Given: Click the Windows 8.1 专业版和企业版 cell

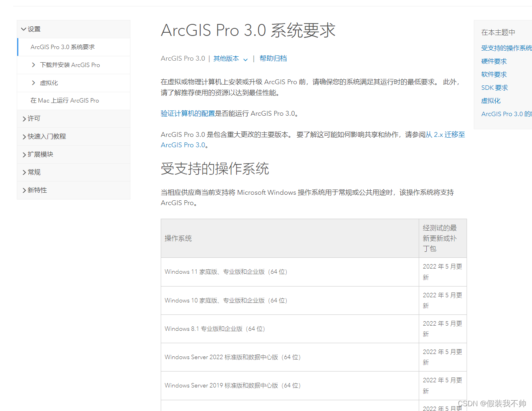Looking at the screenshot, I should 290,329.
